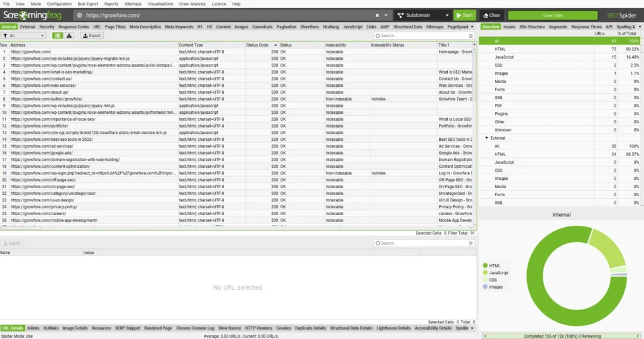644x339 pixels.
Task: Sort by the Address column header
Action: click(93, 45)
